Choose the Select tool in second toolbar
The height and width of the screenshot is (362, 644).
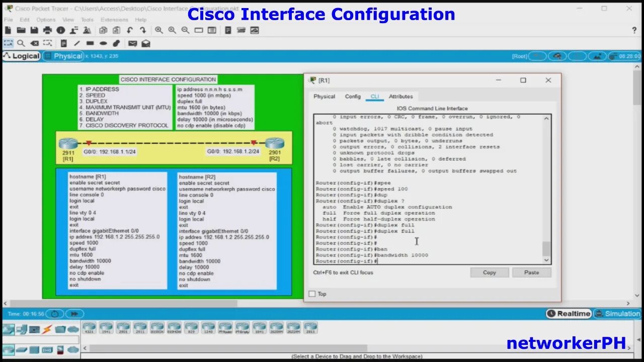[x=8, y=43]
